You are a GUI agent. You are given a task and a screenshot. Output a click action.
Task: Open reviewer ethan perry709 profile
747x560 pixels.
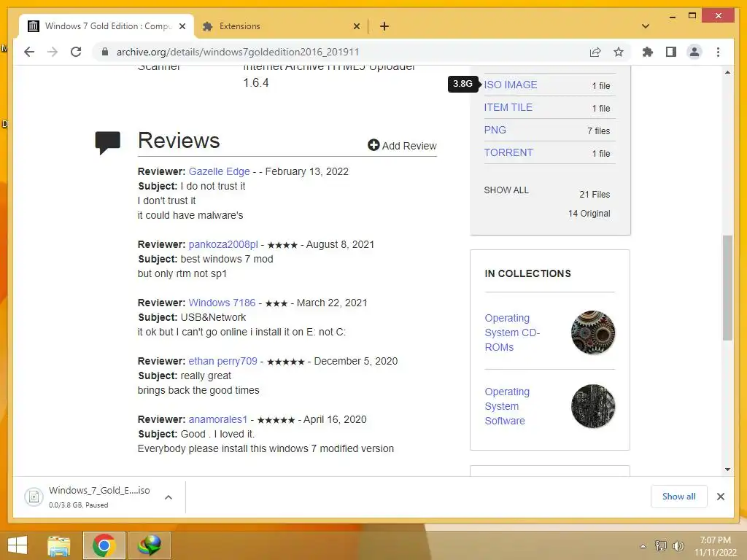point(222,361)
